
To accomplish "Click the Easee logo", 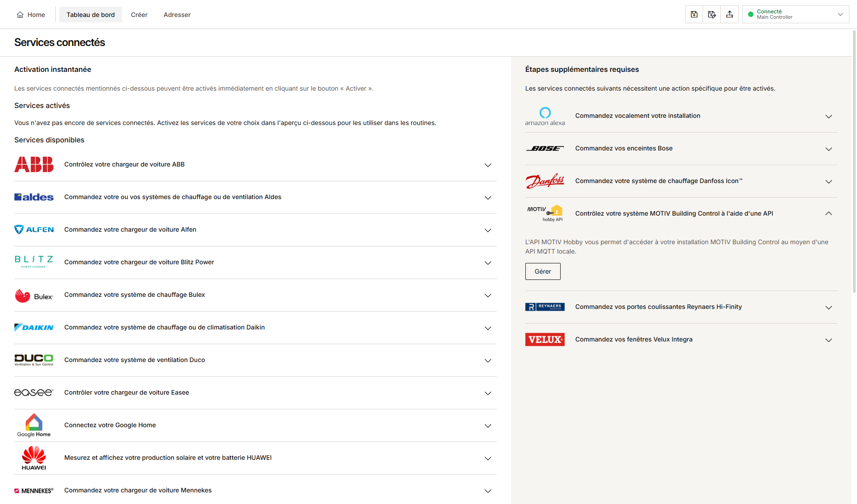I will [x=34, y=392].
